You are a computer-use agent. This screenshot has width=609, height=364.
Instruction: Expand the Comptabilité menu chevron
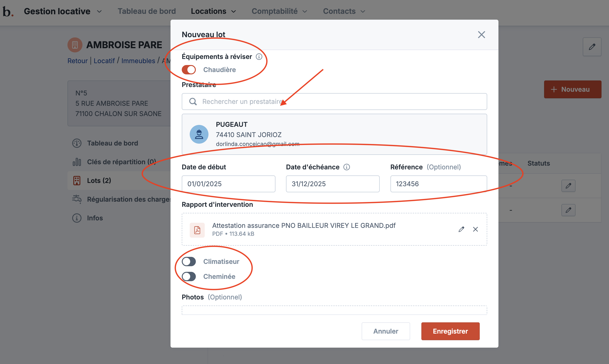point(305,11)
